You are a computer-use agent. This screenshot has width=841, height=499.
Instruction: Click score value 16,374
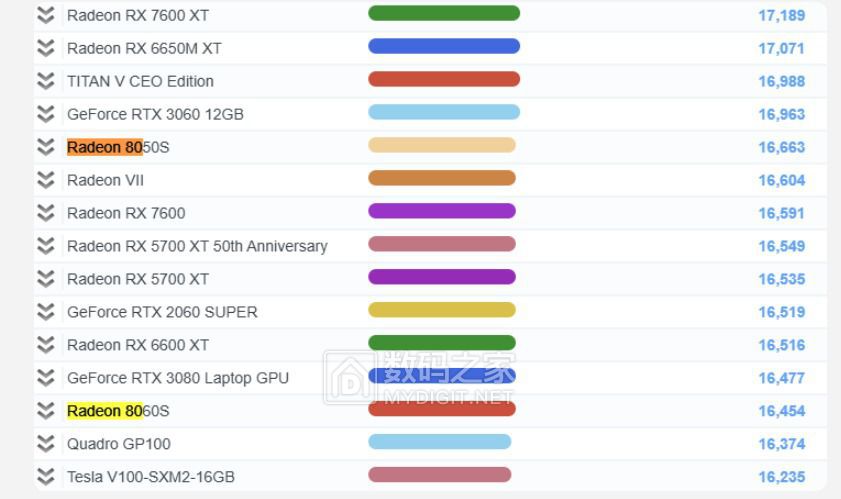click(781, 444)
